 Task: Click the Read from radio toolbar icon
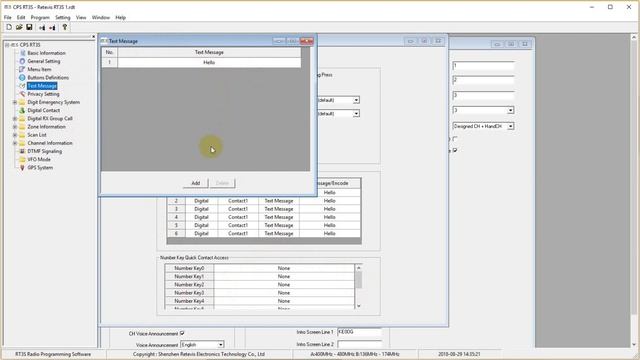[42, 27]
